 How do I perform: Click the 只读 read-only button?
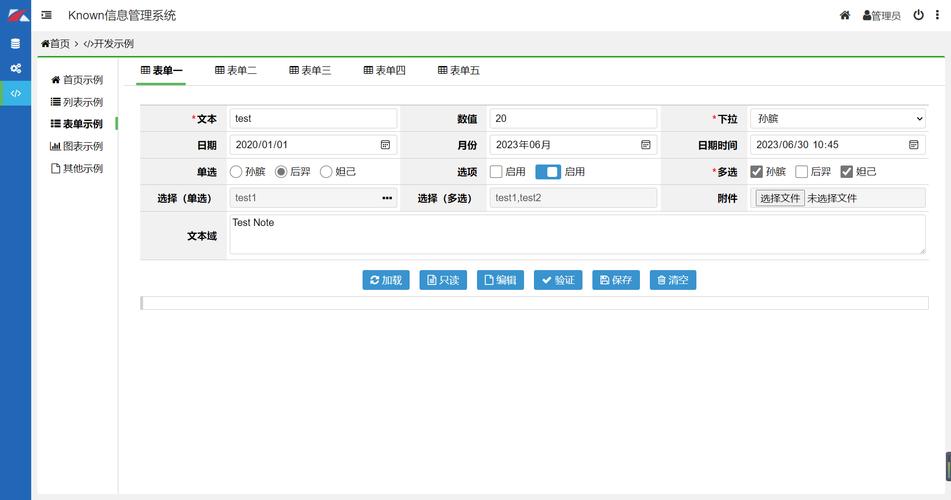click(443, 280)
